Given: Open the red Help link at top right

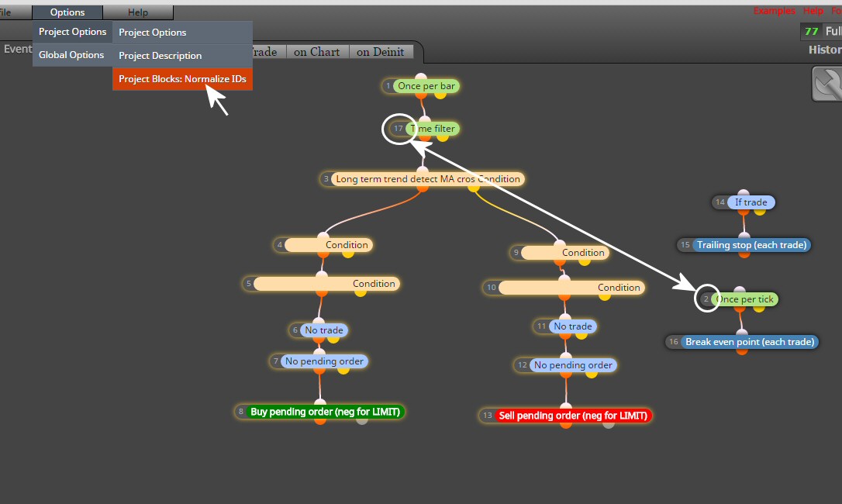Looking at the screenshot, I should [x=813, y=11].
